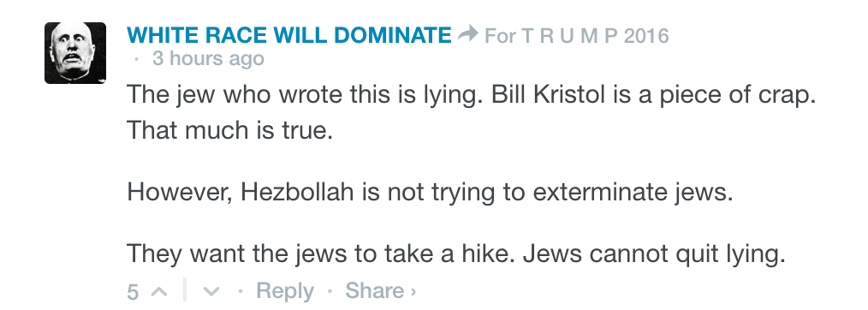
Task: Click the commenter's black-and-white avatar thumbnail
Action: click(x=75, y=53)
